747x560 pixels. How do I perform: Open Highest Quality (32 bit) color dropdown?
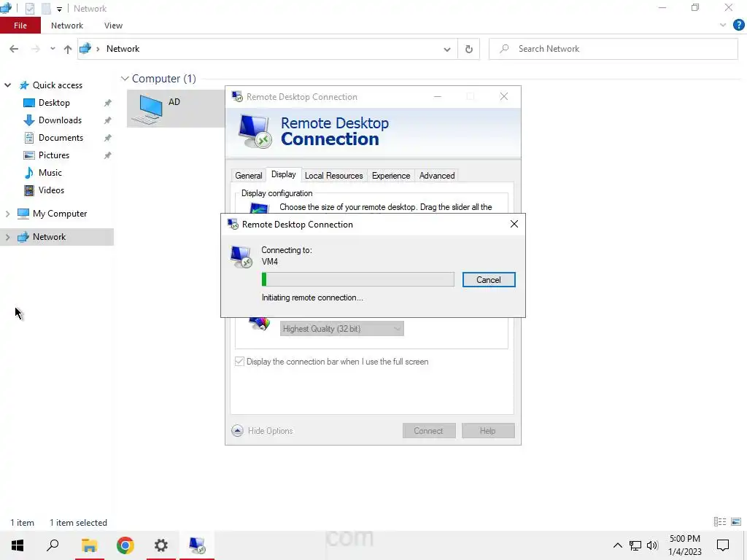pyautogui.click(x=341, y=329)
